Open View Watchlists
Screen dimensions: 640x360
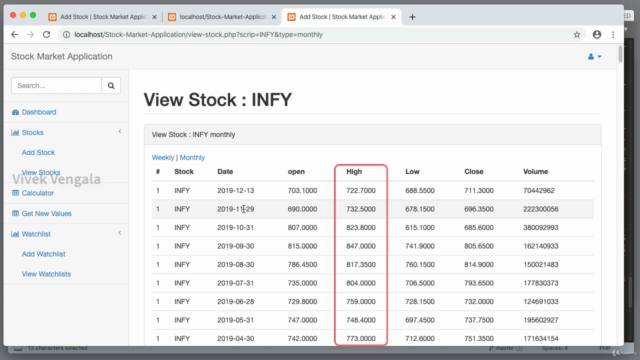(x=46, y=274)
